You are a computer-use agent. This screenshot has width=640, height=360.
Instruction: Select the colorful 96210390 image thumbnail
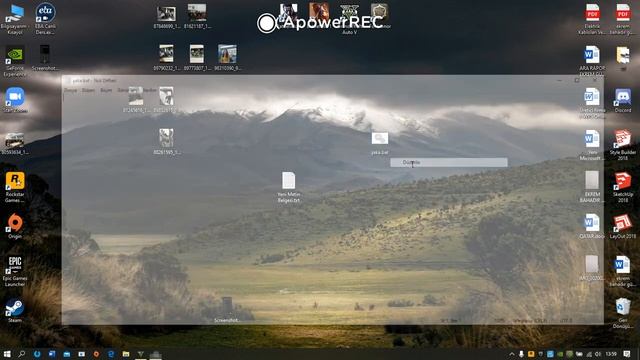click(227, 58)
